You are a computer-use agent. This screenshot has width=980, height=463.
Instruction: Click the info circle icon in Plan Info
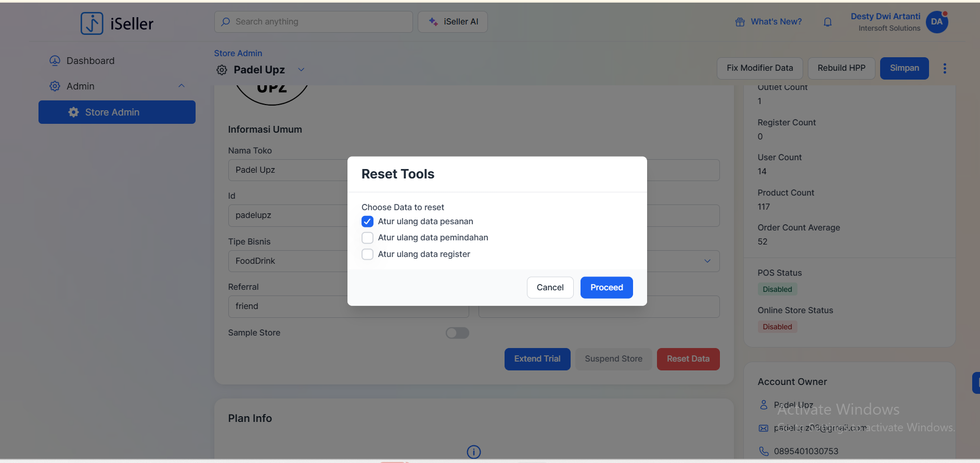tap(473, 452)
